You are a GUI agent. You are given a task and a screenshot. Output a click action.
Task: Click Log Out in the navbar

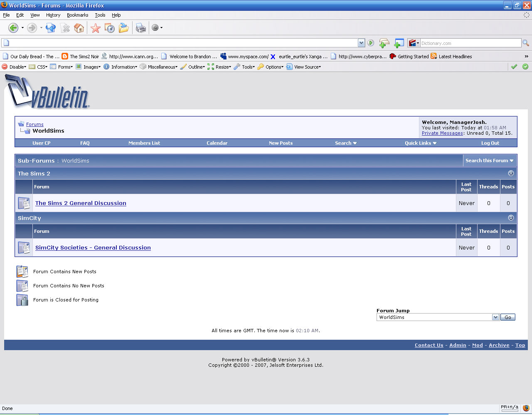[x=490, y=143]
